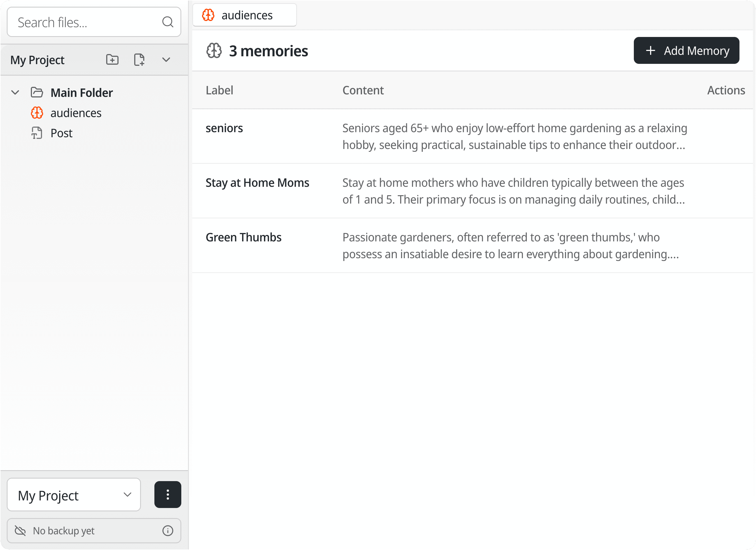The width and height of the screenshot is (756, 550).
Task: Collapse the Main Folder tree
Action: click(x=15, y=92)
